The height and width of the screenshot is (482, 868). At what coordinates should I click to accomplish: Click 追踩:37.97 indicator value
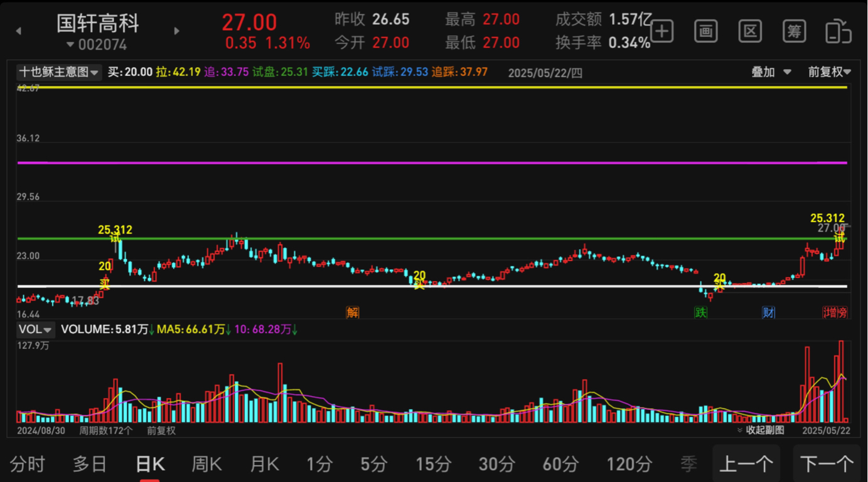[459, 72]
